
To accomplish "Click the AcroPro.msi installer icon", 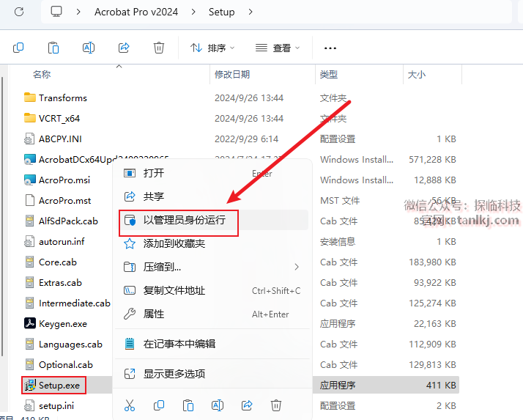I will [30, 180].
